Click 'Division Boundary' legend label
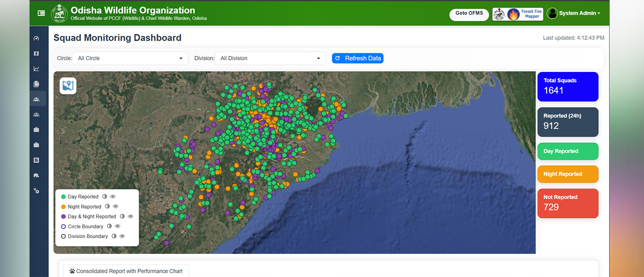Screen dimensions: 644x277 pos(88,236)
